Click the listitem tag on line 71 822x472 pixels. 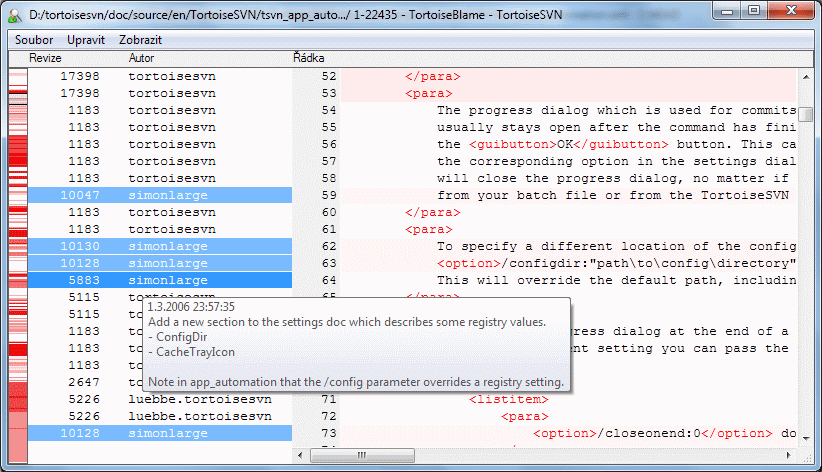point(509,399)
